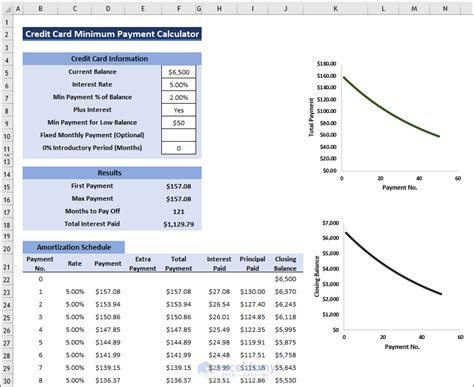Select Total Interest Paid $1,129.79
474x387 pixels.
click(x=178, y=224)
